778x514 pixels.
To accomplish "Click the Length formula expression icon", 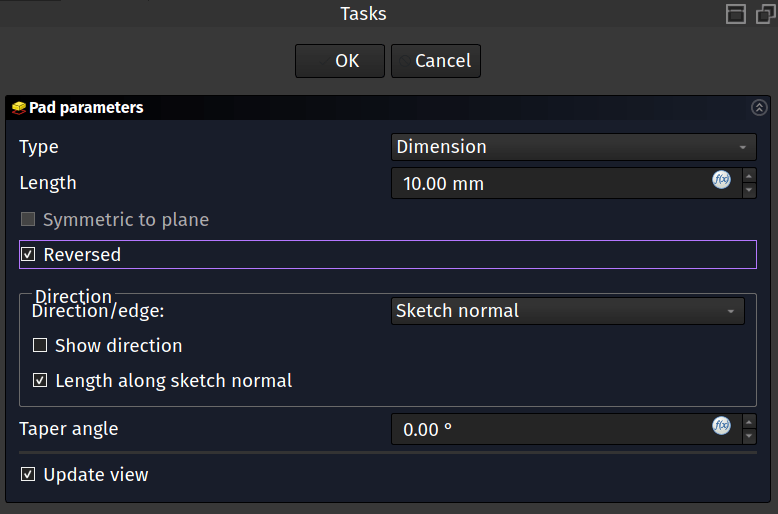I will [721, 180].
